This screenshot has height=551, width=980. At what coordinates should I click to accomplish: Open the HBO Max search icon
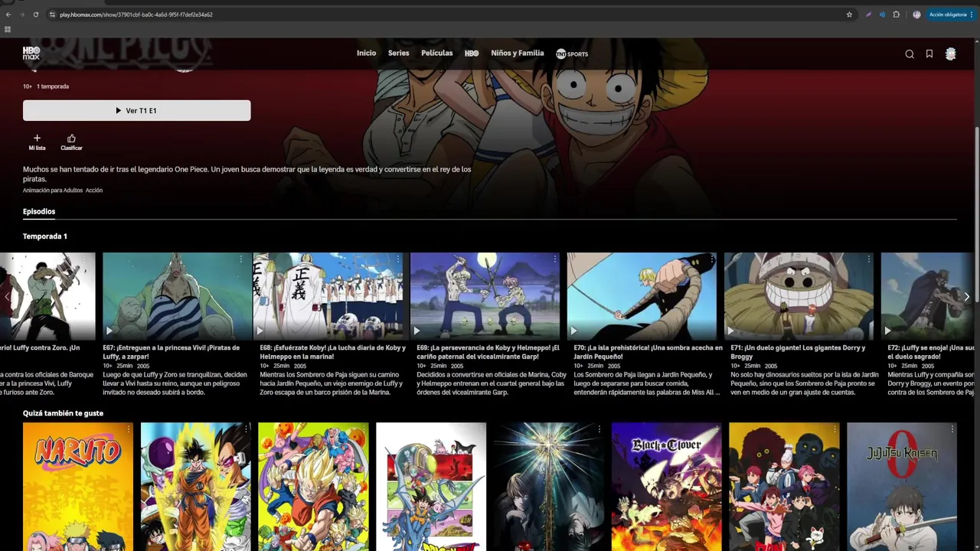coord(910,54)
